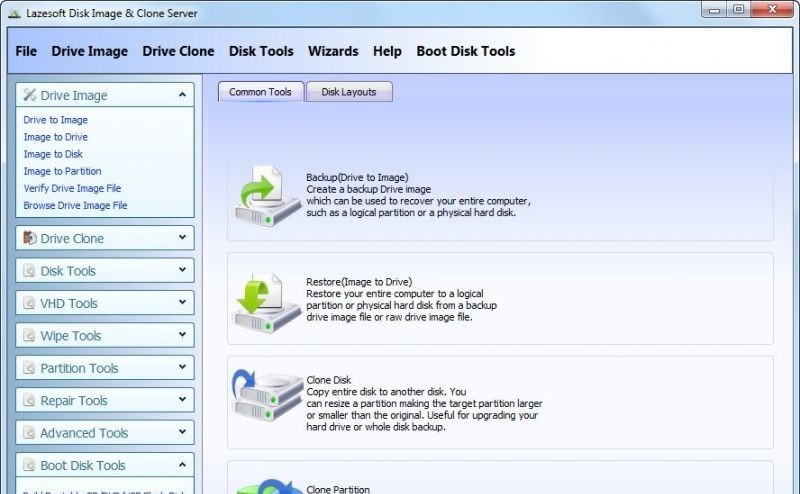
Task: Open the File menu
Action: coord(26,51)
